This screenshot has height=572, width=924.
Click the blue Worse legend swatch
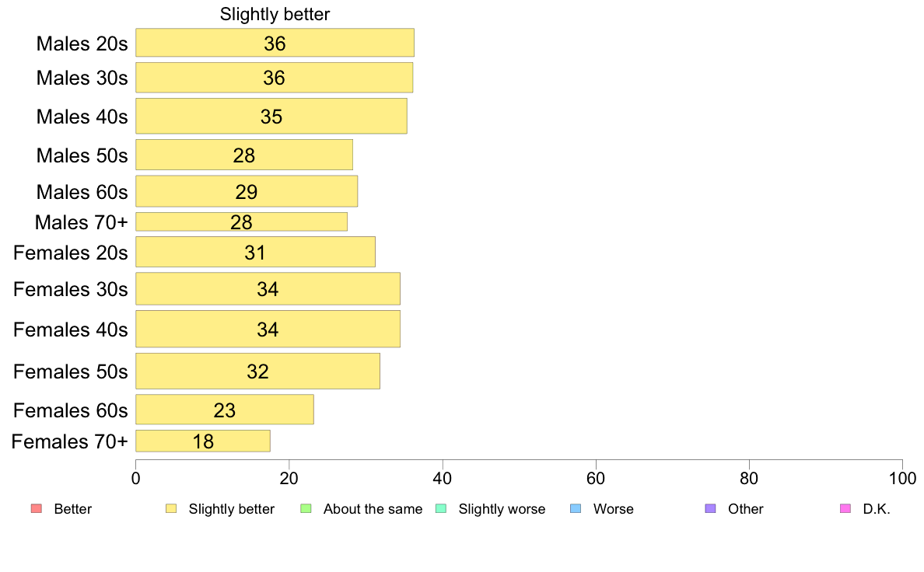click(576, 508)
